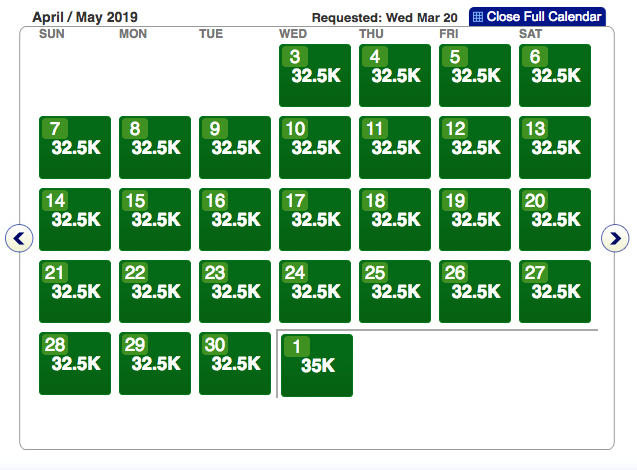
Task: Click the April 27 Saturday tile
Action: [555, 291]
